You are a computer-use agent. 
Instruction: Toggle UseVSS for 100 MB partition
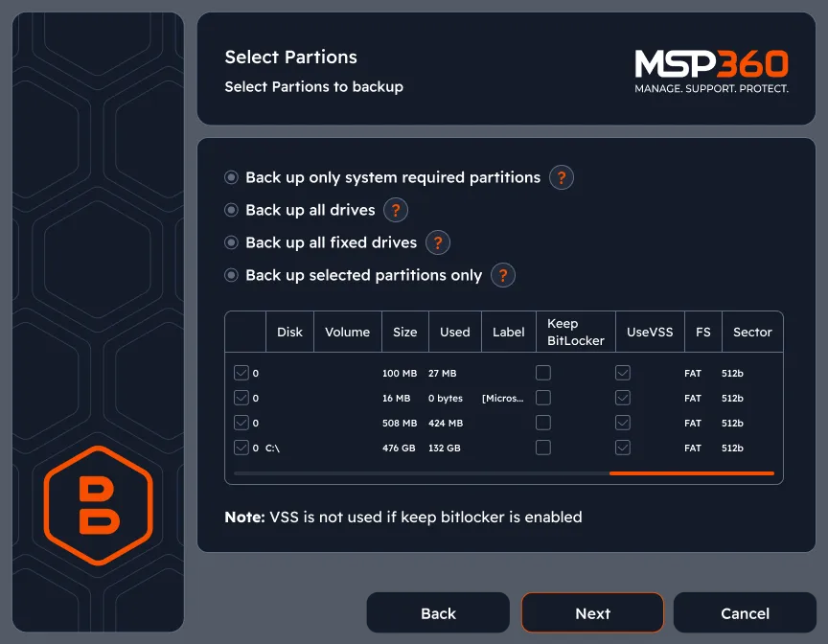point(623,373)
